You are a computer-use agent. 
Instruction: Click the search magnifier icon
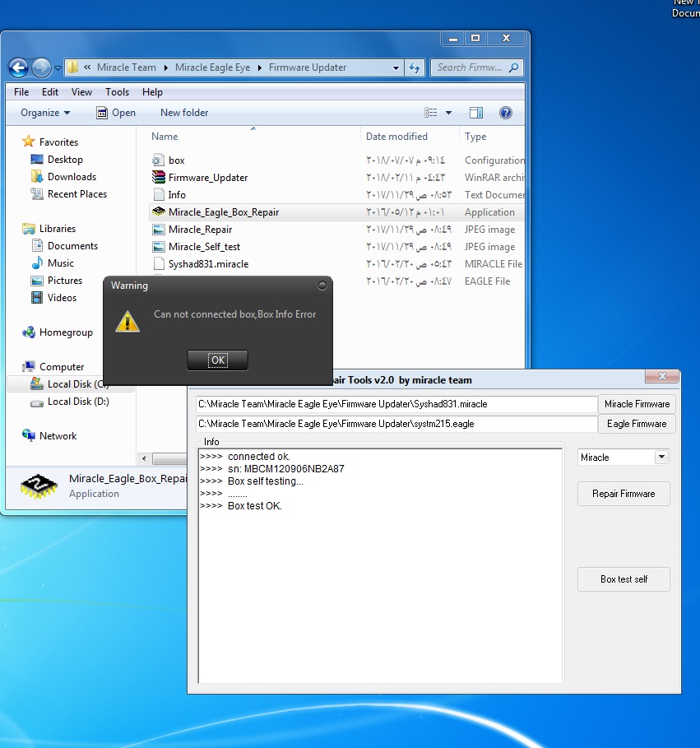[x=513, y=67]
